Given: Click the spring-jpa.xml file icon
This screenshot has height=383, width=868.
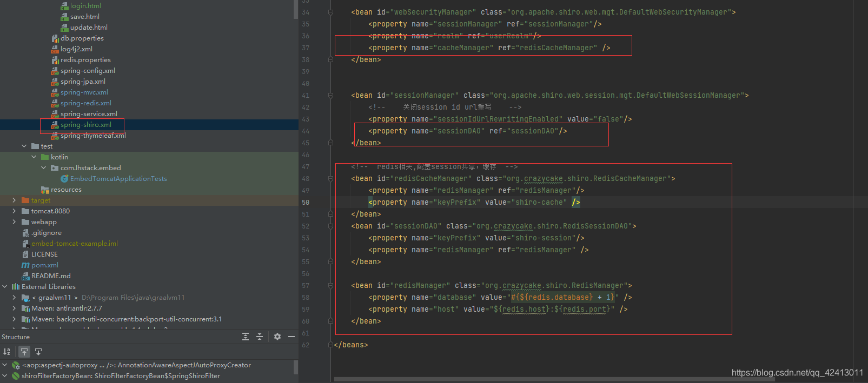Looking at the screenshot, I should (x=55, y=82).
